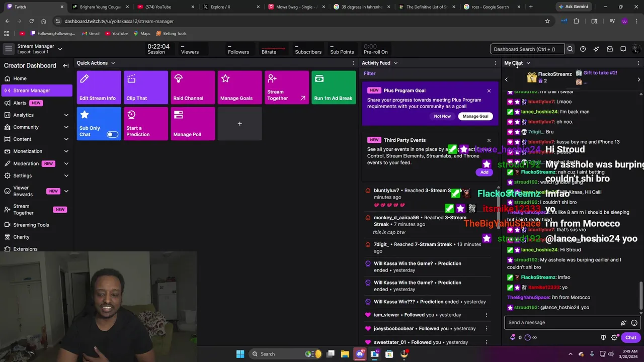Open Discord from the Windows taskbar
Viewport: 644px width, 362px height.
360,354
